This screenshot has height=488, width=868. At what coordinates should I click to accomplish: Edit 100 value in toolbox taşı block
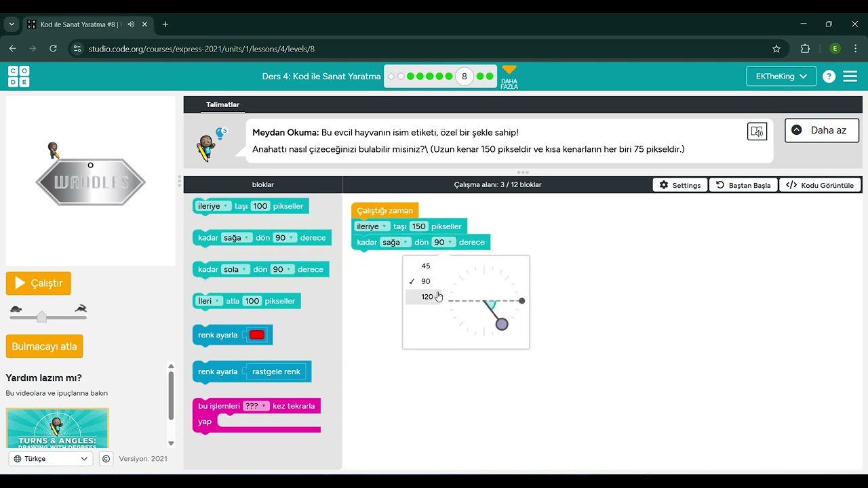coord(260,206)
